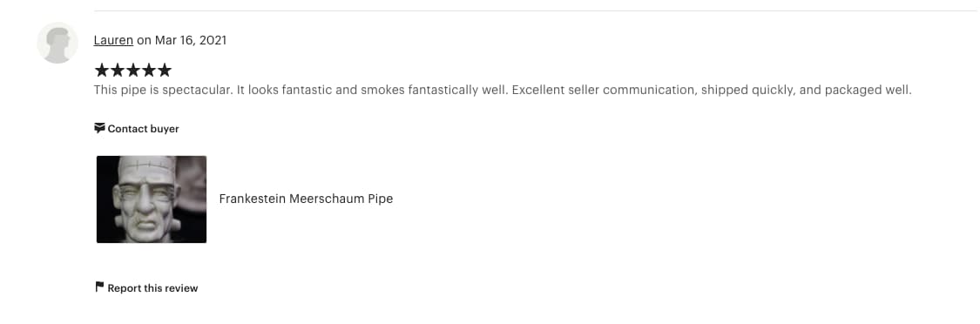Click the sentence 'This pipe is spectacular'

coord(164,90)
